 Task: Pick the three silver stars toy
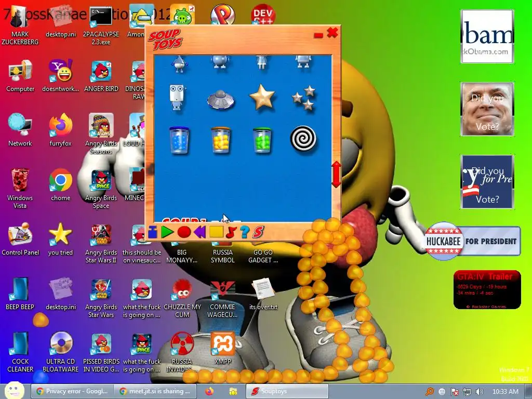303,98
